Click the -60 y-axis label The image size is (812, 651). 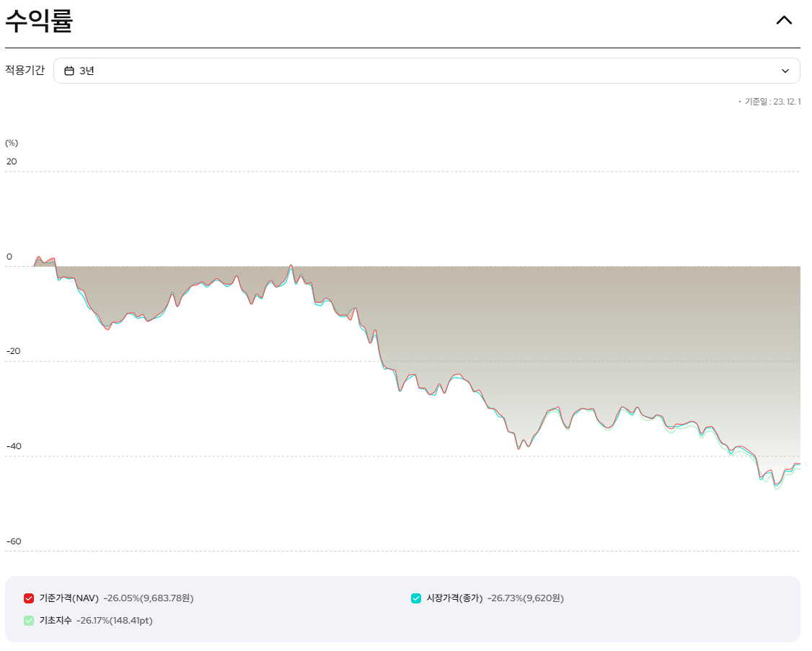pos(14,541)
